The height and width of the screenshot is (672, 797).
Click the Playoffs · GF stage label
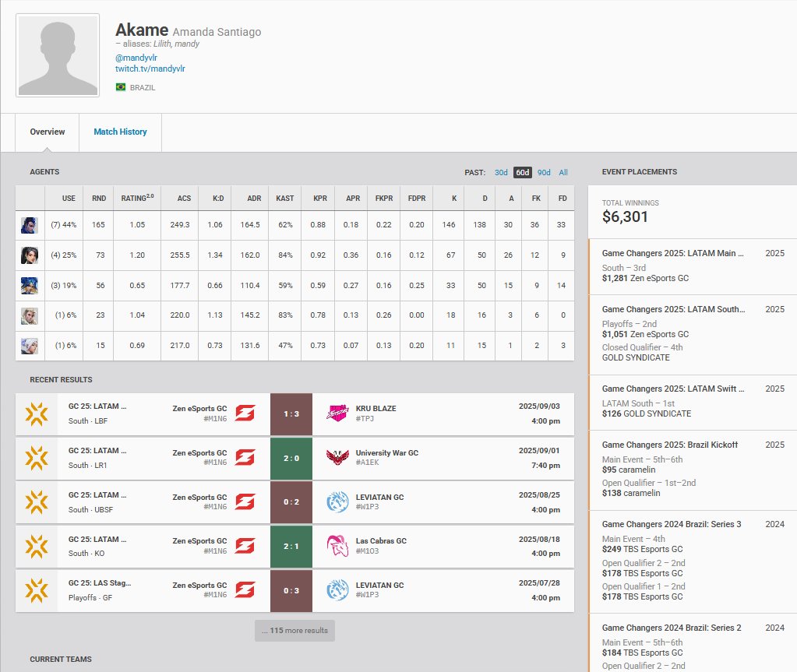(90, 598)
